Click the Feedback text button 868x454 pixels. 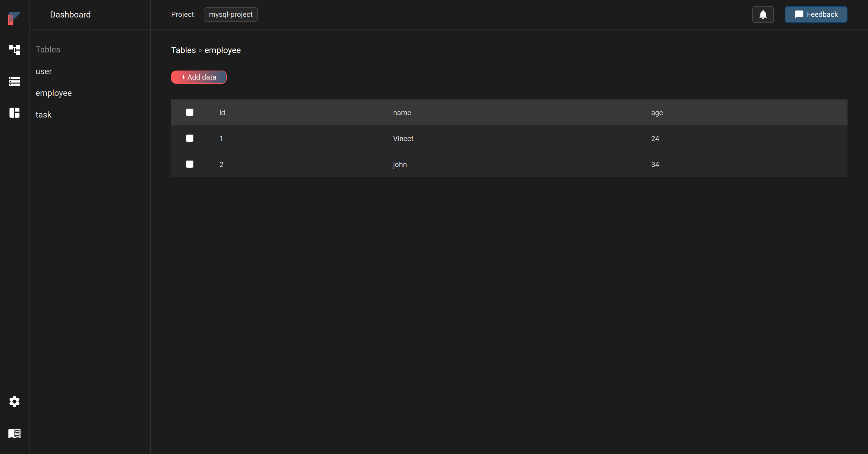pyautogui.click(x=816, y=14)
